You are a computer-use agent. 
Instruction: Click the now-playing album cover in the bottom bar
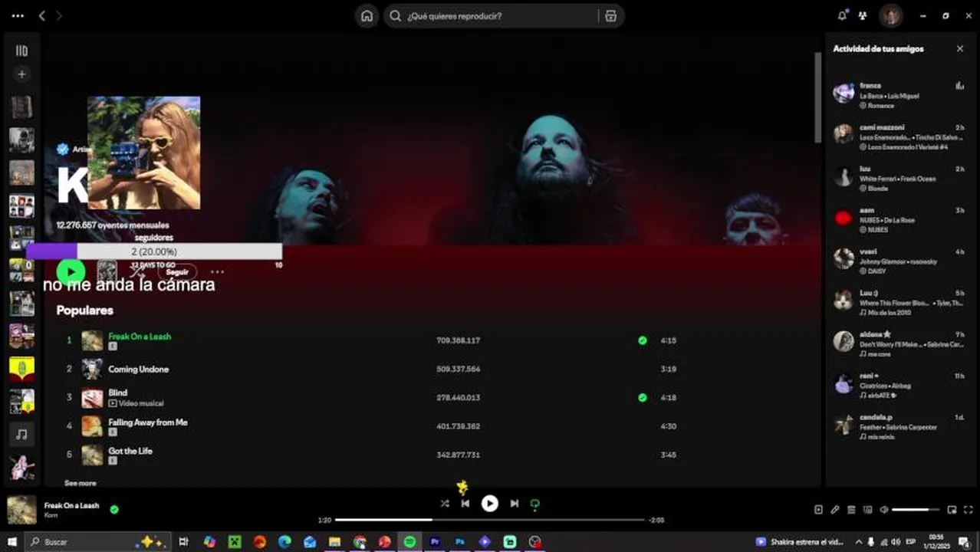click(x=21, y=510)
